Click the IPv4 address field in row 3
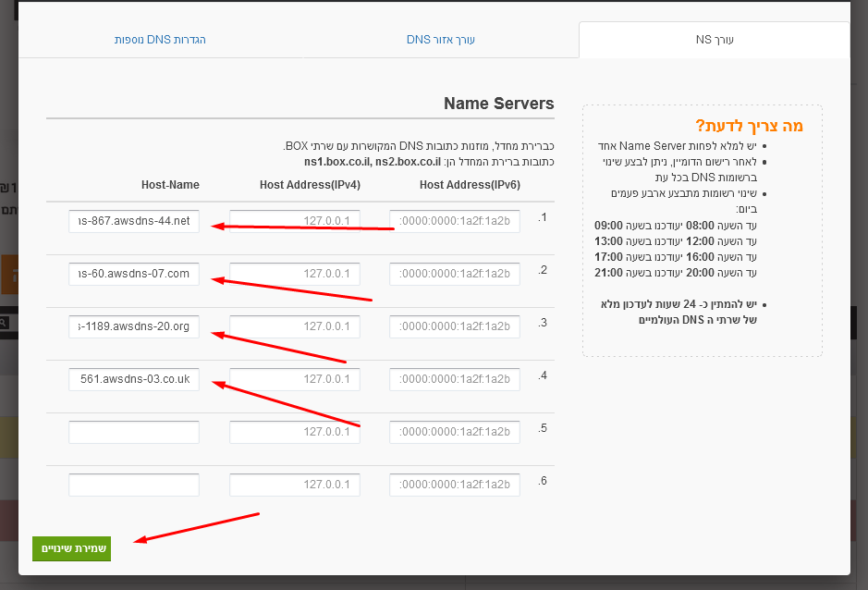The width and height of the screenshot is (868, 590). [295, 326]
